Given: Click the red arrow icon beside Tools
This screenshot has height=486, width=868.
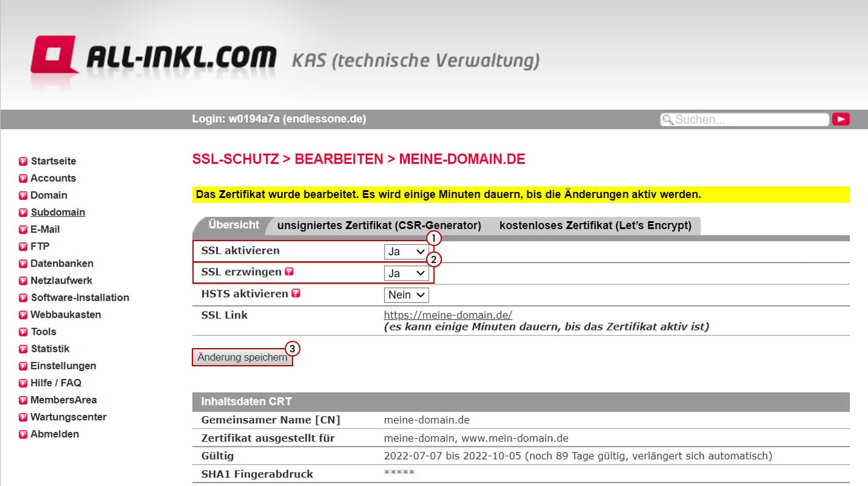Looking at the screenshot, I should 24,332.
